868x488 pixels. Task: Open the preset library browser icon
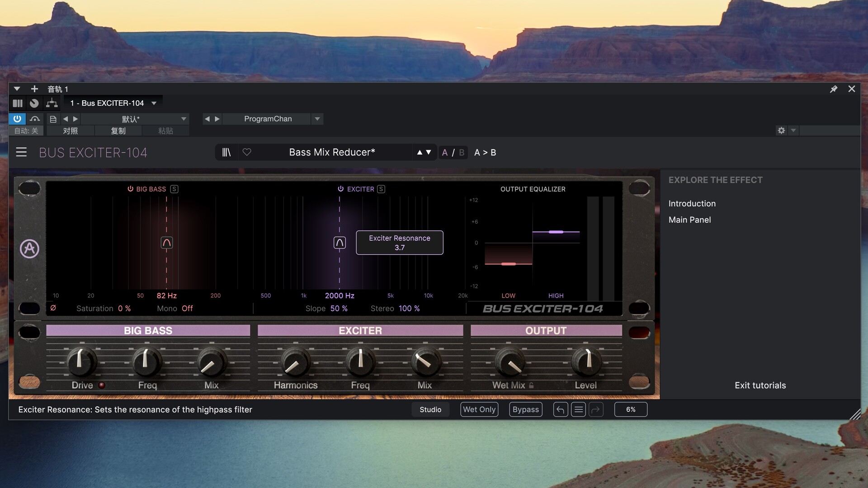pyautogui.click(x=226, y=152)
